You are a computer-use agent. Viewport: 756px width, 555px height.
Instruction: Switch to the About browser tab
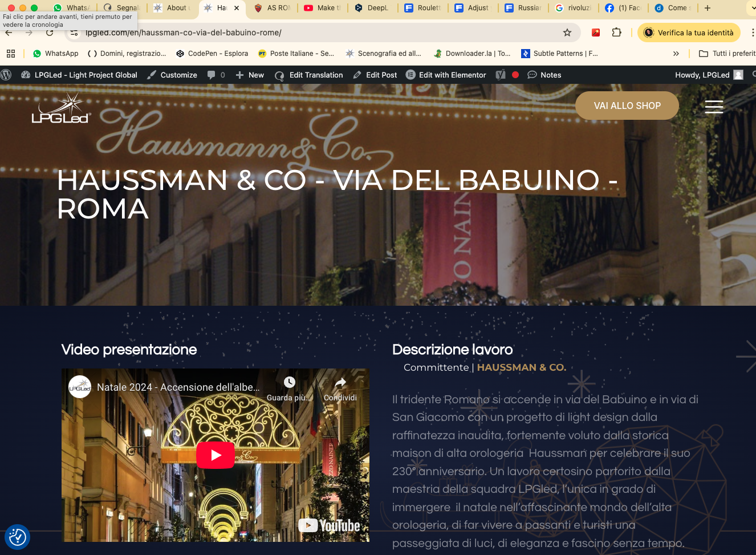(x=171, y=8)
